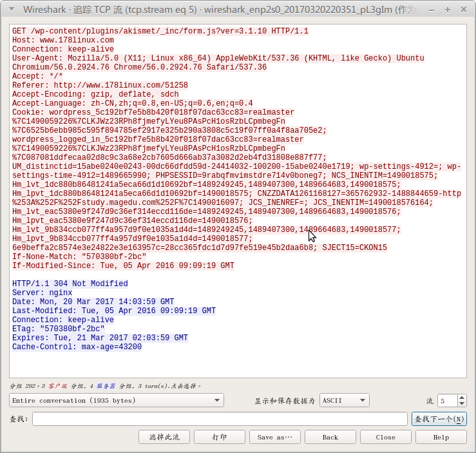Click the Host: www.178linux.com line

click(x=63, y=40)
